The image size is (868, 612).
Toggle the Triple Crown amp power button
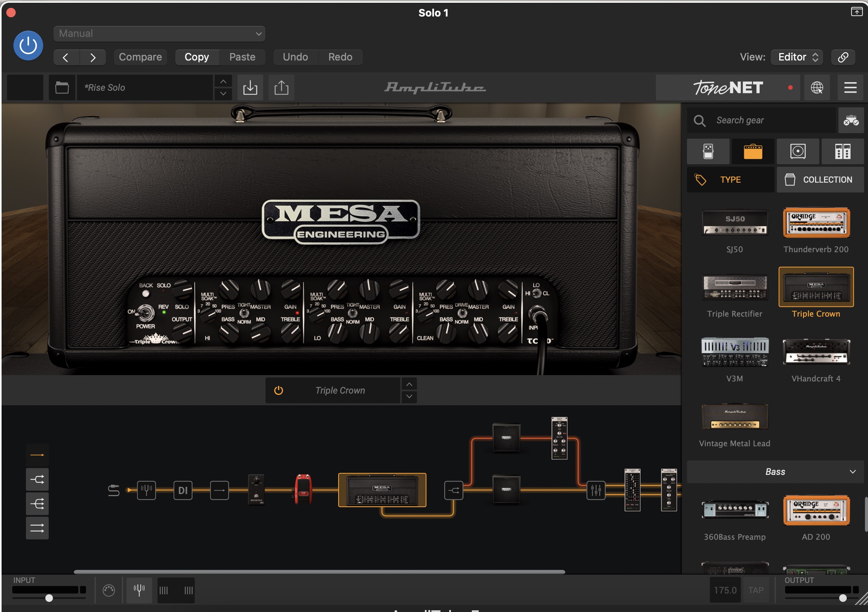point(278,390)
